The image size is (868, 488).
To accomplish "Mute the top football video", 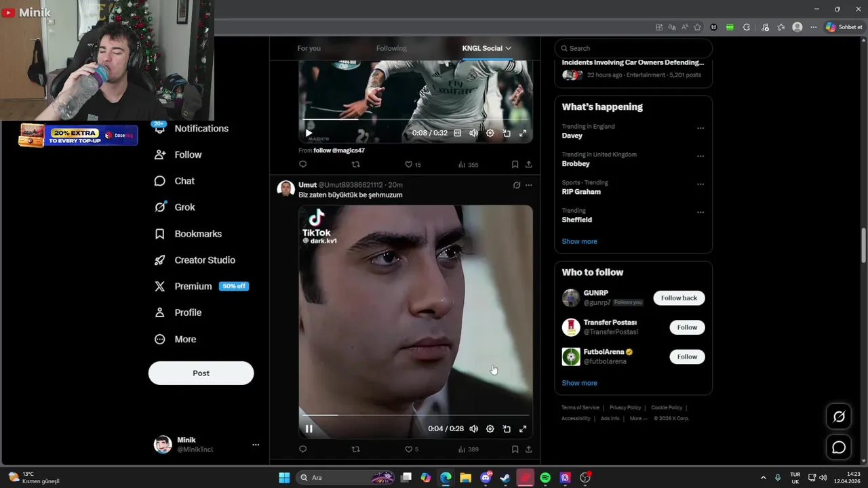I will pyautogui.click(x=473, y=134).
